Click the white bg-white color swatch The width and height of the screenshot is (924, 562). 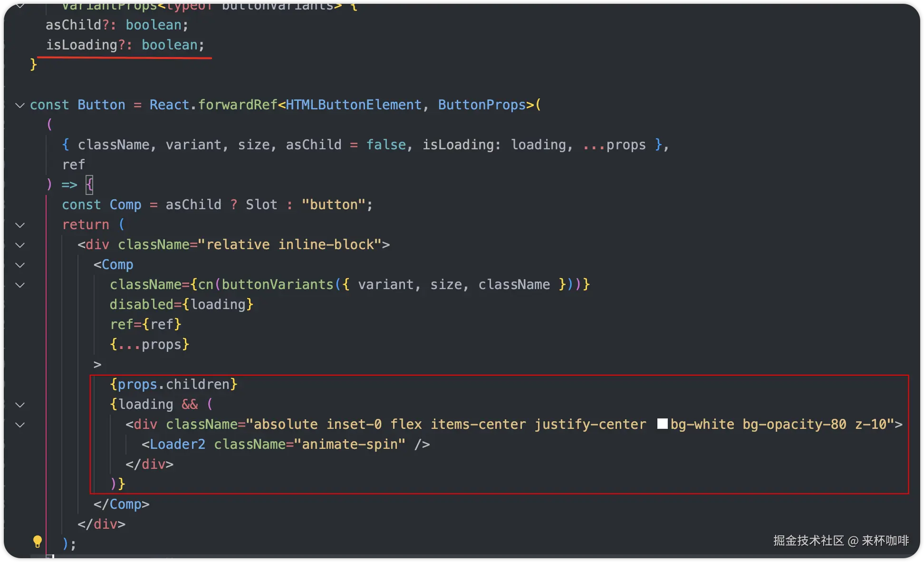click(662, 424)
